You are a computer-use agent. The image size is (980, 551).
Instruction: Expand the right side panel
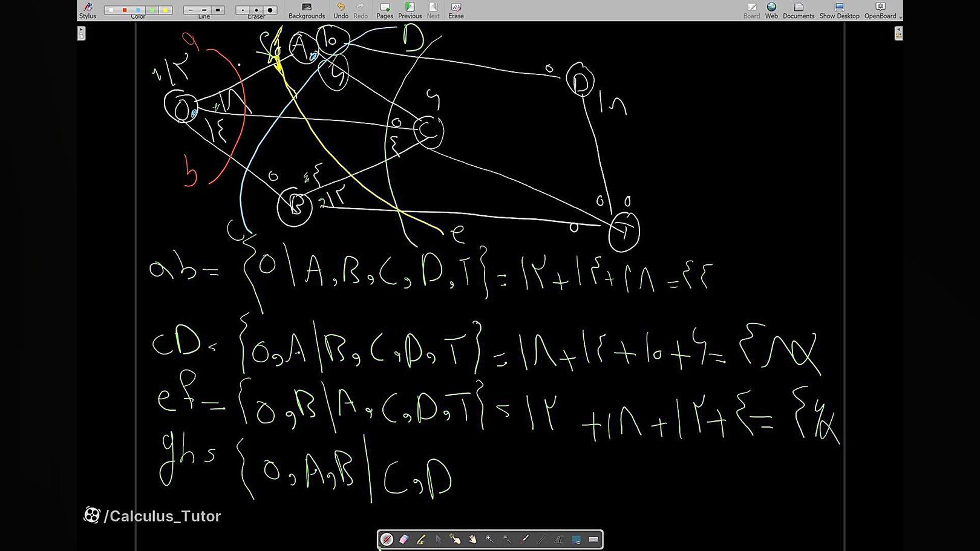[x=898, y=33]
